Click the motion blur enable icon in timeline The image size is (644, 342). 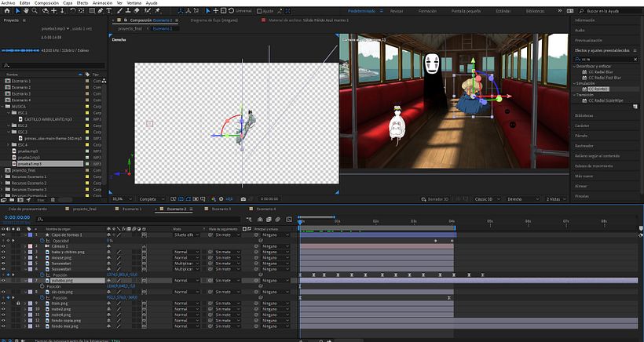pos(278,220)
